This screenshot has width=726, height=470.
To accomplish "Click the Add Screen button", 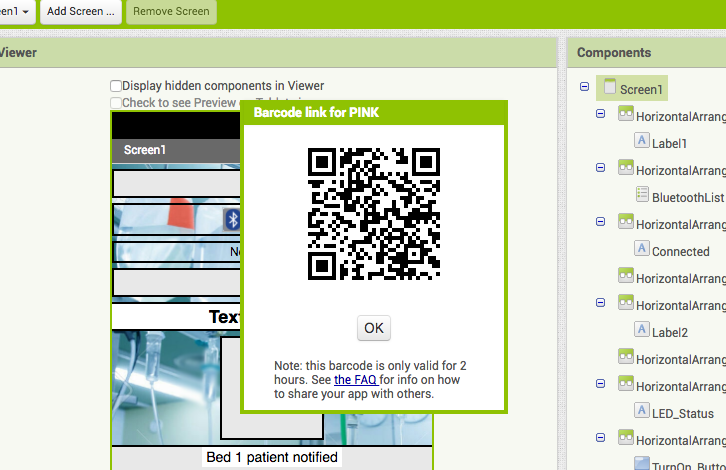I will coord(81,11).
